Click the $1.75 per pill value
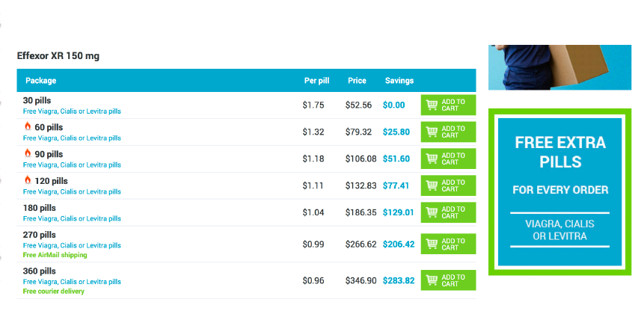This screenshot has width=644, height=323. [x=313, y=105]
